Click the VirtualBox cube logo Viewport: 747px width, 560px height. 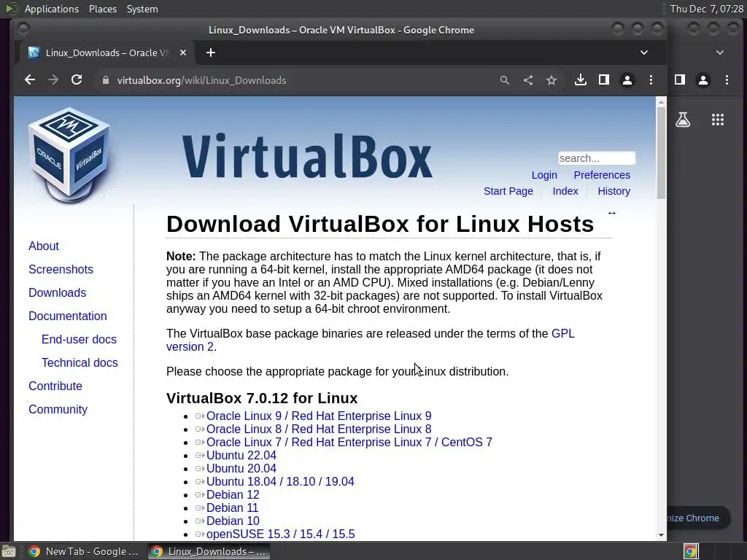pyautogui.click(x=69, y=155)
